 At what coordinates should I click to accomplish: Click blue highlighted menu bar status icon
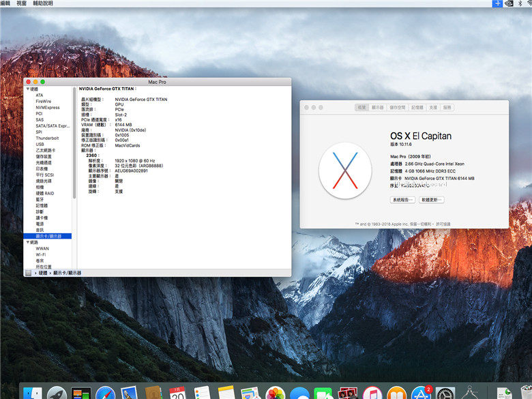[x=497, y=3]
